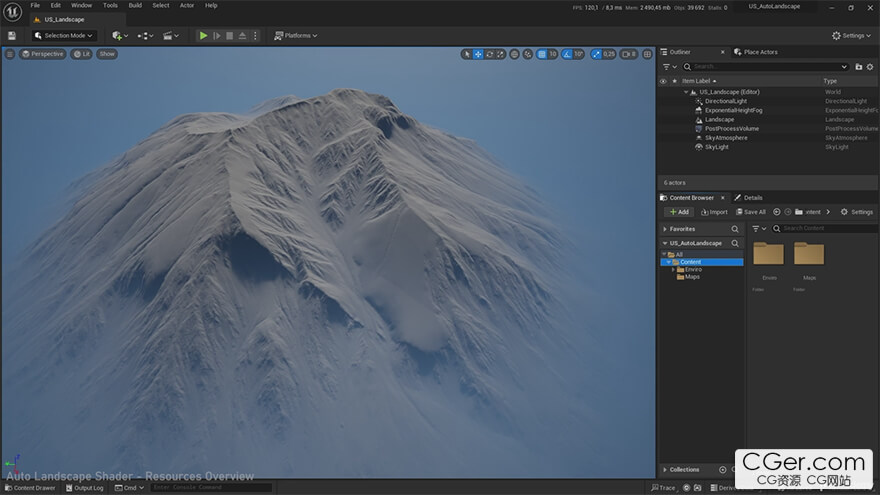Toggle scale snapping in viewport

pyautogui.click(x=596, y=54)
